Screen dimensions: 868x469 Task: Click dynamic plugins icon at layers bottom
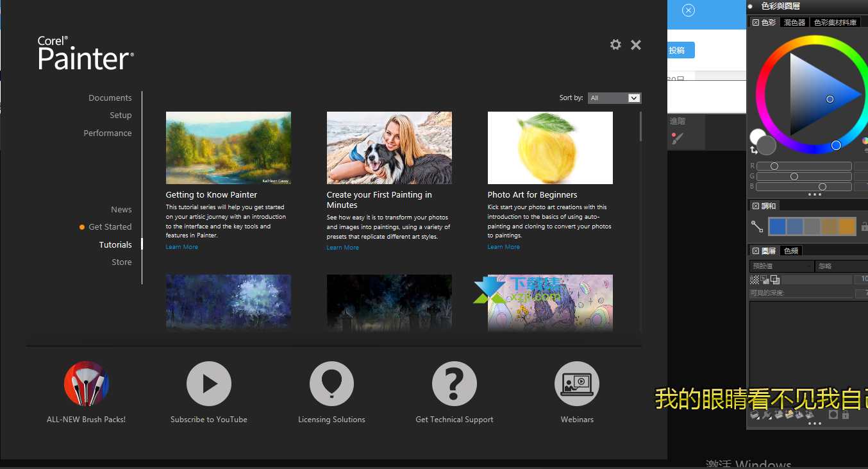pos(767,414)
